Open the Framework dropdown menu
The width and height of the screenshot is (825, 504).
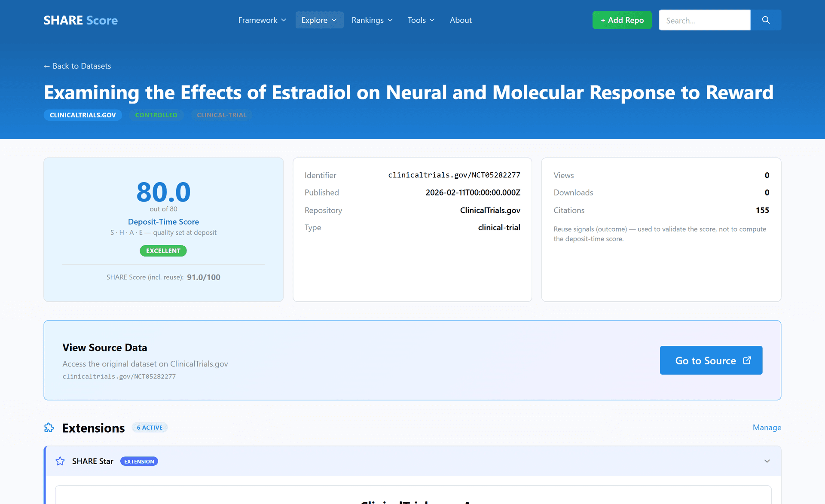pos(262,20)
